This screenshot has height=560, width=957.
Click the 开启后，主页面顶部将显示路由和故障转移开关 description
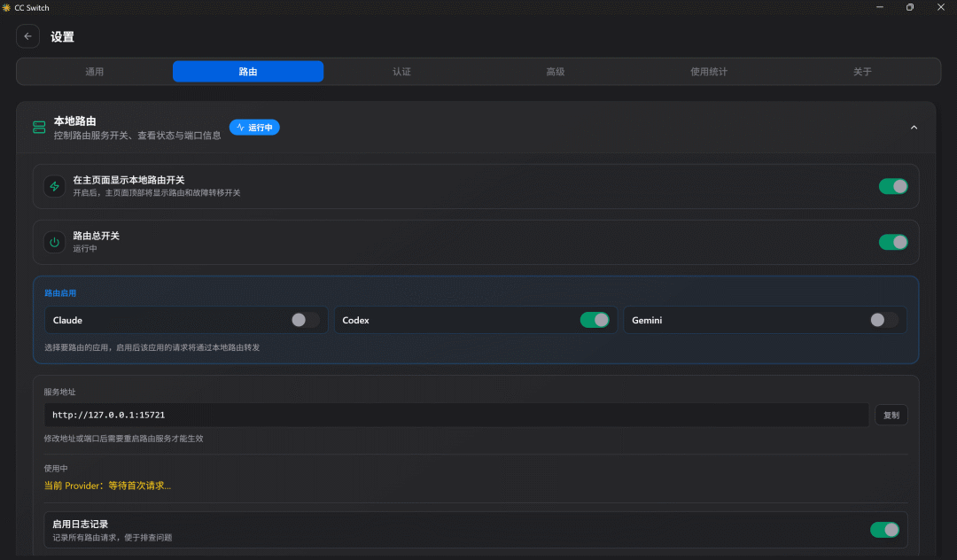157,193
